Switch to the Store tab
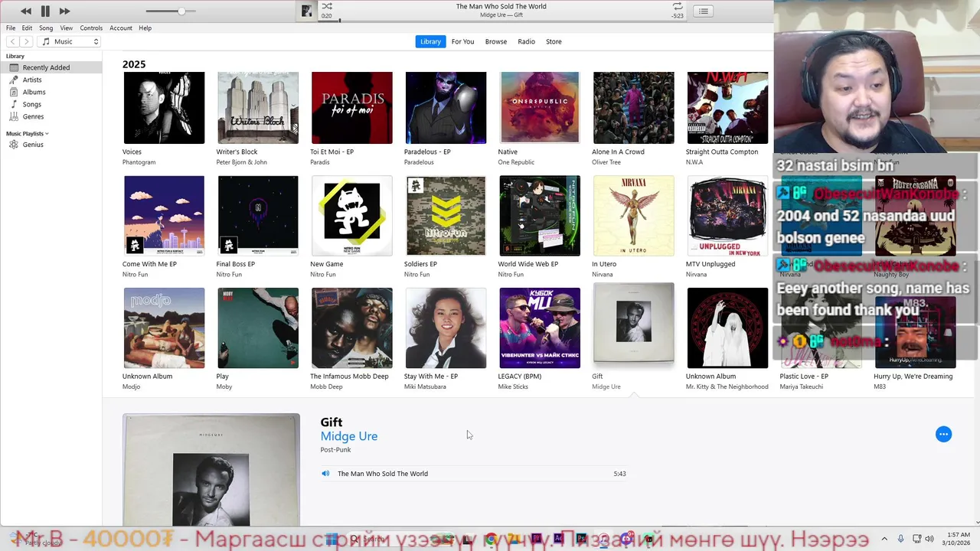 [554, 41]
